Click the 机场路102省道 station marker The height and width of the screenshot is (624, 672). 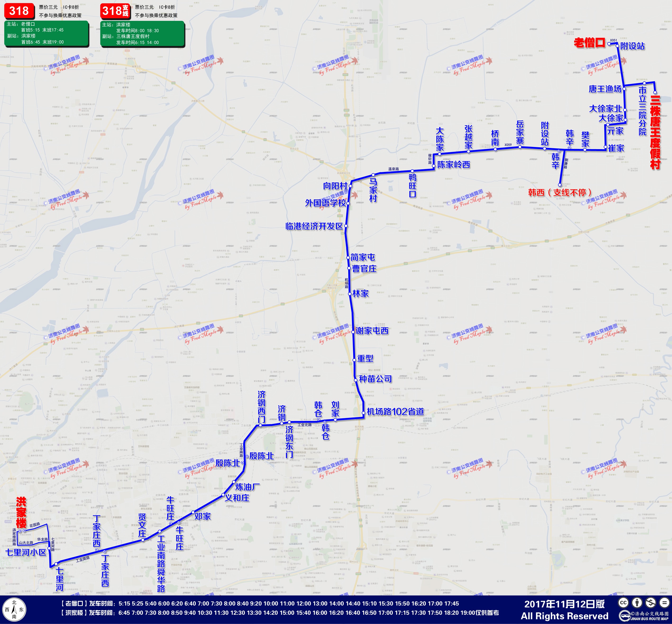coord(363,413)
